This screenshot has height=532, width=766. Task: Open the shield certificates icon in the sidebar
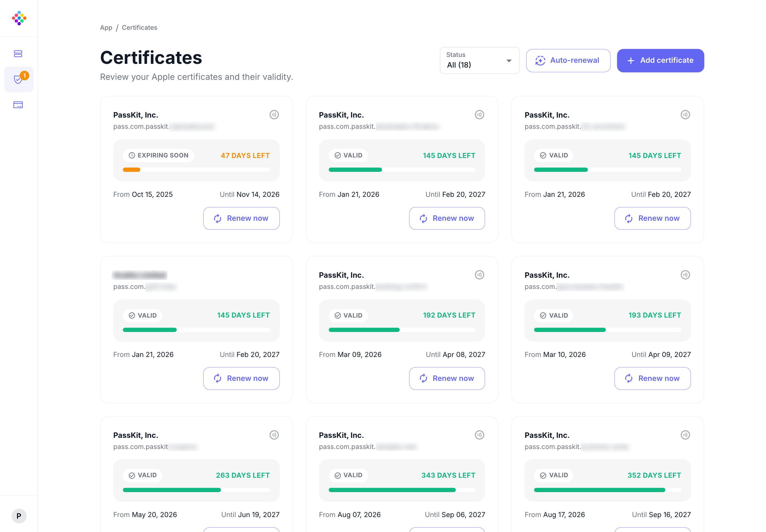pos(18,79)
